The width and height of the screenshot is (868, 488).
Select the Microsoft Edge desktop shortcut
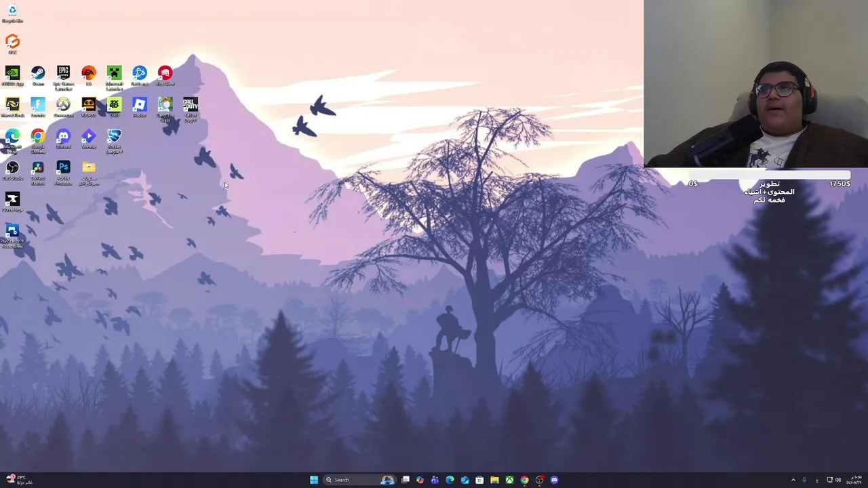pyautogui.click(x=12, y=141)
